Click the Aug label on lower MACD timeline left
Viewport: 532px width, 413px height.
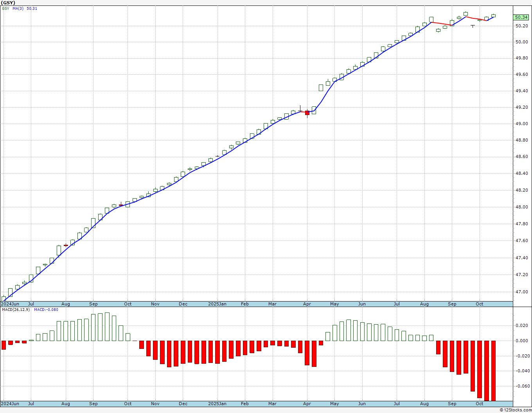(66, 404)
